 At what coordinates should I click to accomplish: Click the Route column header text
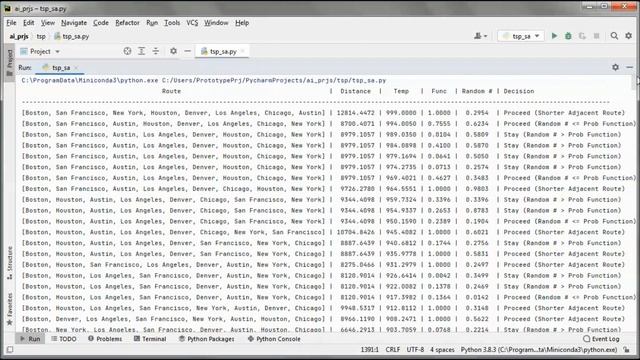click(x=171, y=91)
